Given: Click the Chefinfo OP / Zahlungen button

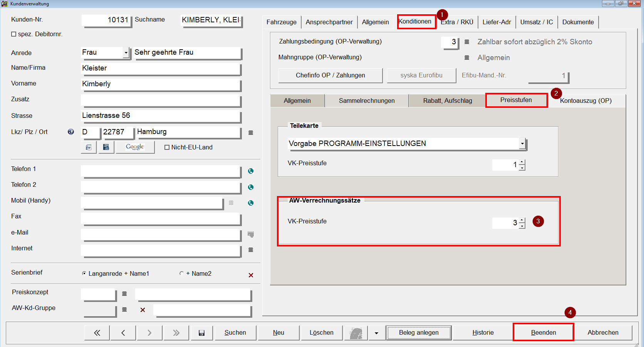Looking at the screenshot, I should click(330, 75).
